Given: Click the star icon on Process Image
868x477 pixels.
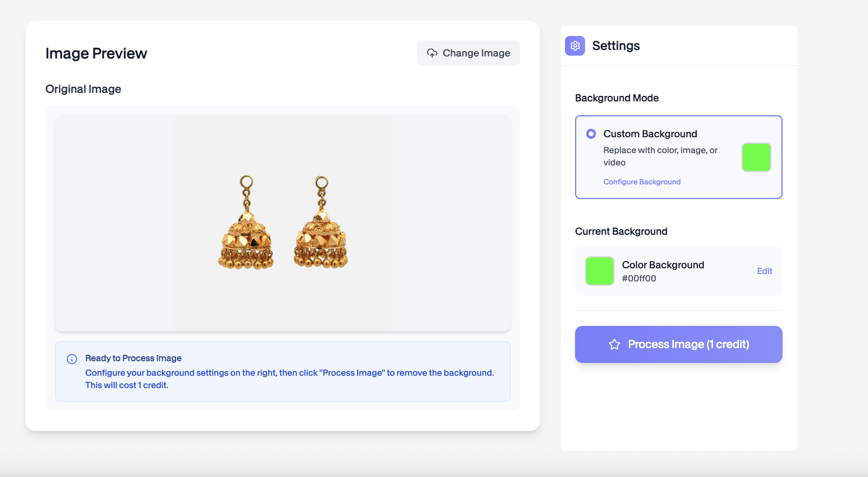Looking at the screenshot, I should [614, 344].
